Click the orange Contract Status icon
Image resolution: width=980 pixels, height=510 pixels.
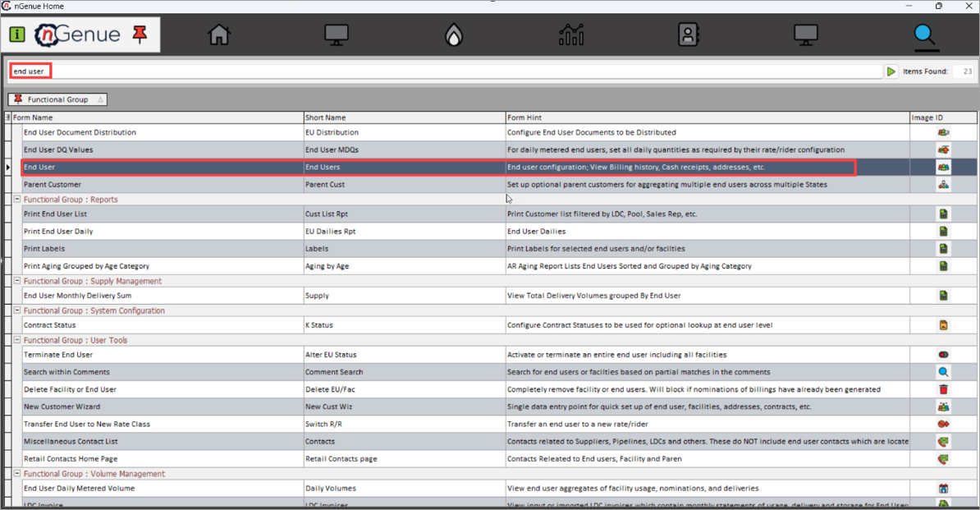(x=943, y=325)
